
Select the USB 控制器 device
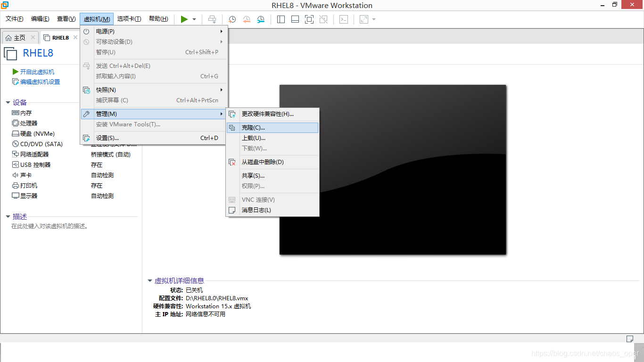point(31,165)
